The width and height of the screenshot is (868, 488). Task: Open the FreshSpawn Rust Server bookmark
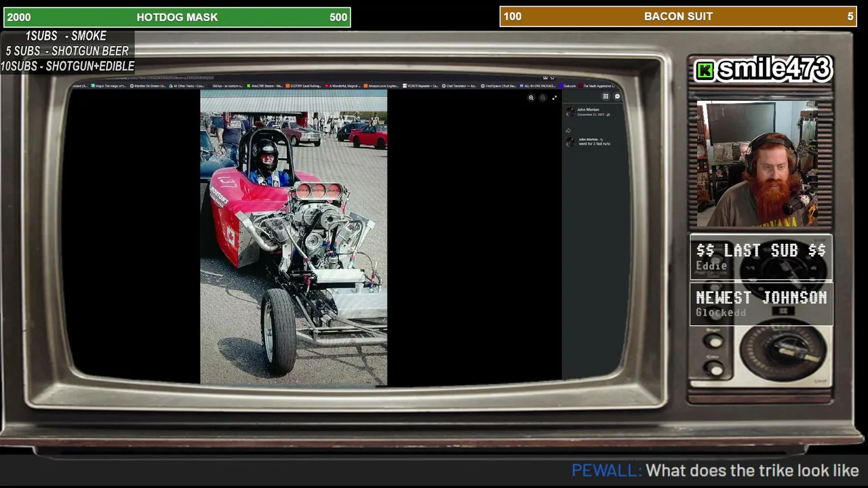pos(499,86)
